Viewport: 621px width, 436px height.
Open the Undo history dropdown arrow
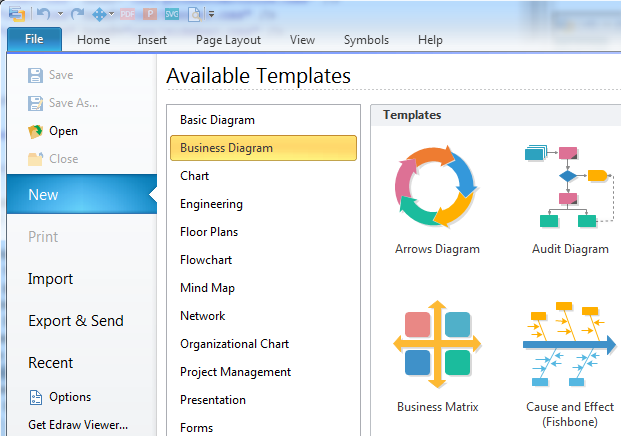[x=59, y=14]
